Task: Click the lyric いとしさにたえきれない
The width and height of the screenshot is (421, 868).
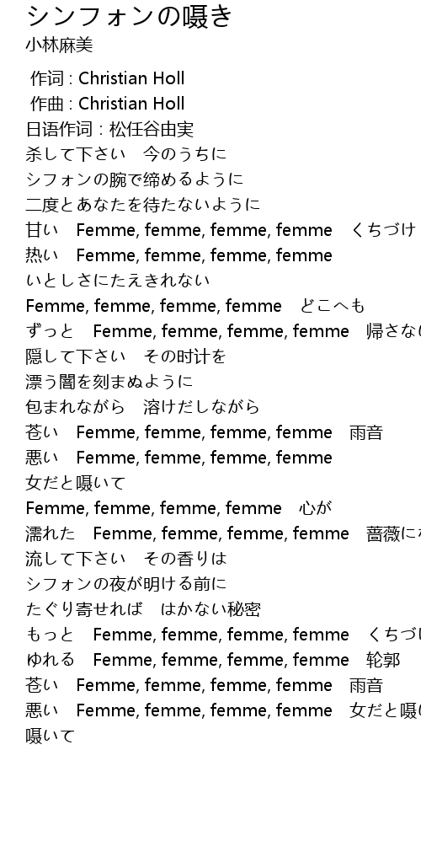Action: pos(118,280)
